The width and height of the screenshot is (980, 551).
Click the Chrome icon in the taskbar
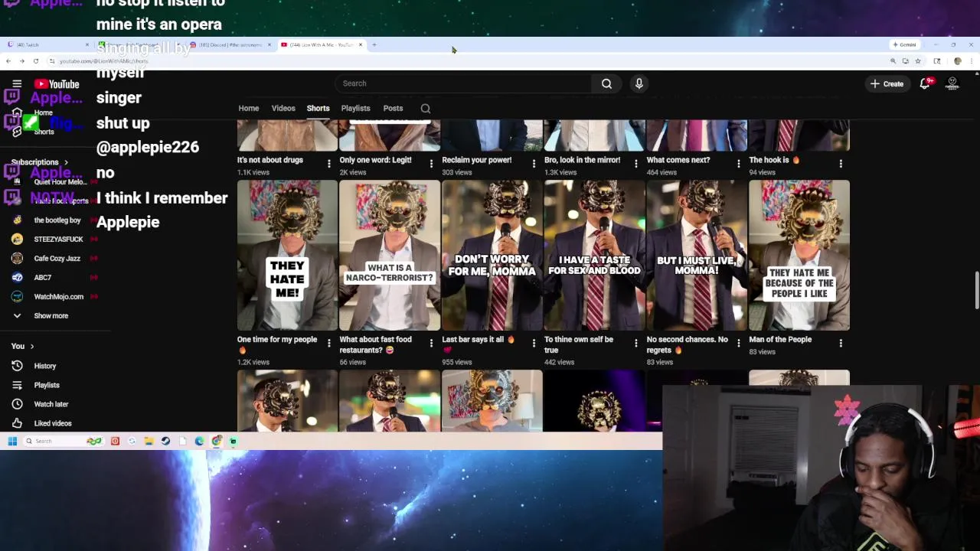coord(217,441)
